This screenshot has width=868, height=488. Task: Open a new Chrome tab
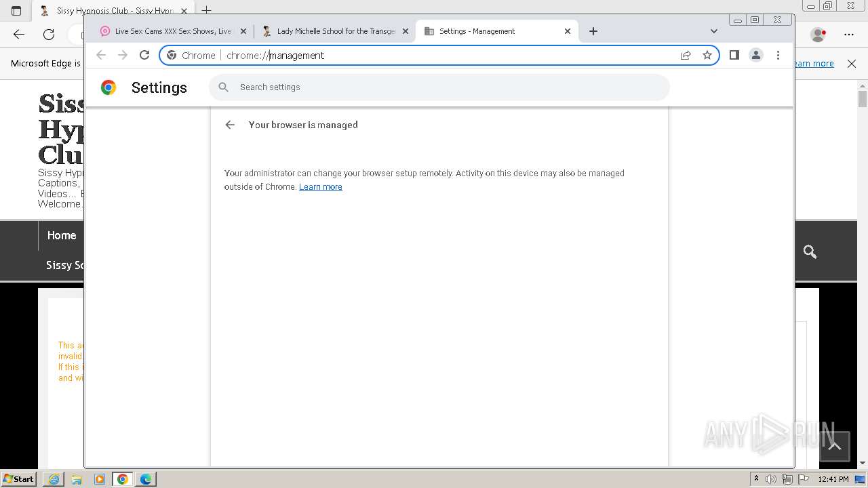[x=593, y=31]
